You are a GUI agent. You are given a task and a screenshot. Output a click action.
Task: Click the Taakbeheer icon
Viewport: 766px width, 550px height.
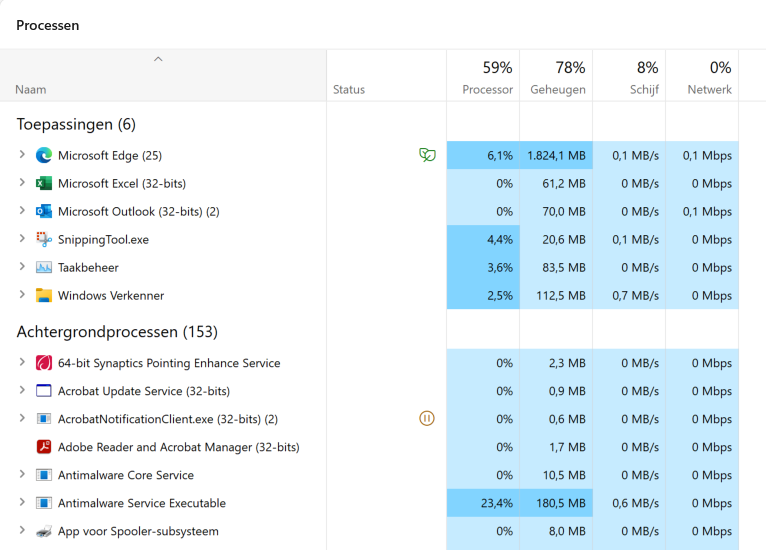coord(44,268)
